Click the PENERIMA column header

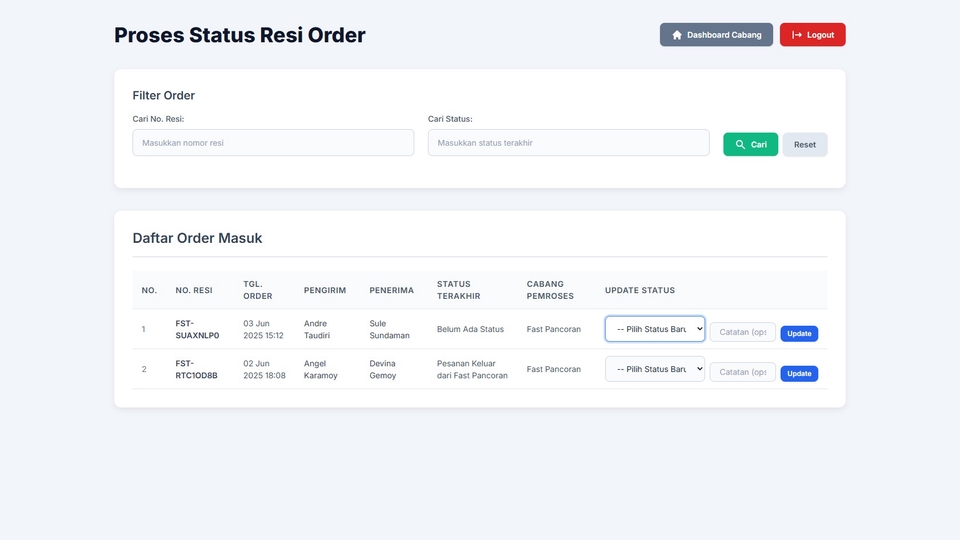(x=391, y=290)
